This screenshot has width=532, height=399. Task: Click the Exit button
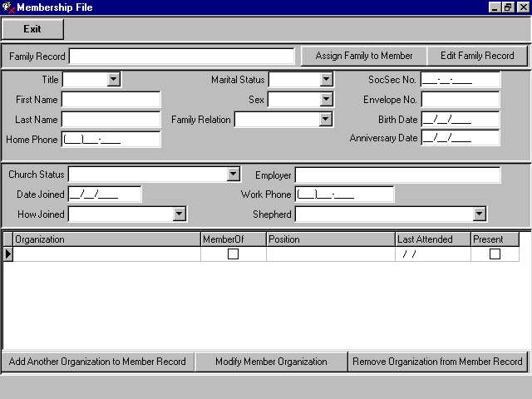click(x=32, y=28)
